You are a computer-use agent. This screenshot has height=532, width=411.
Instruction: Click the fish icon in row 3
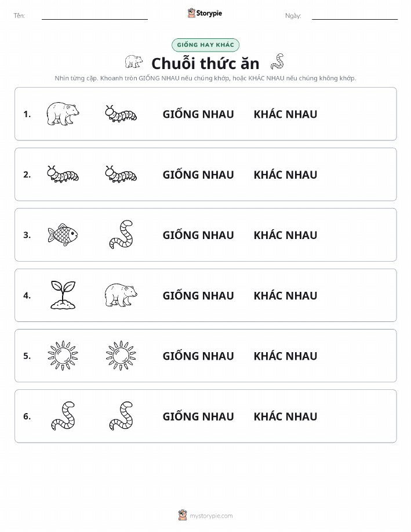63,235
